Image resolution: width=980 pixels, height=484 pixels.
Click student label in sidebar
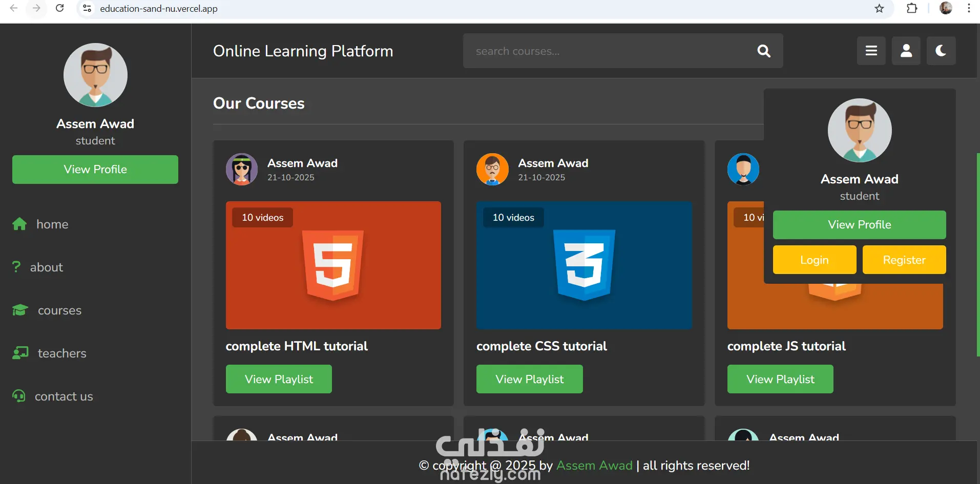(x=95, y=141)
